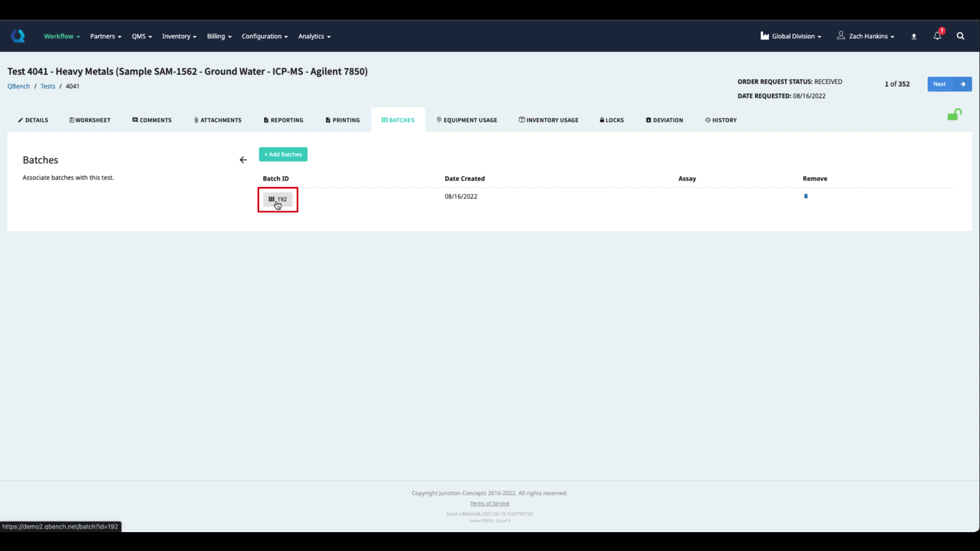Screen dimensions: 980x551
Task: Open Zach Hankins user menu
Action: [866, 36]
